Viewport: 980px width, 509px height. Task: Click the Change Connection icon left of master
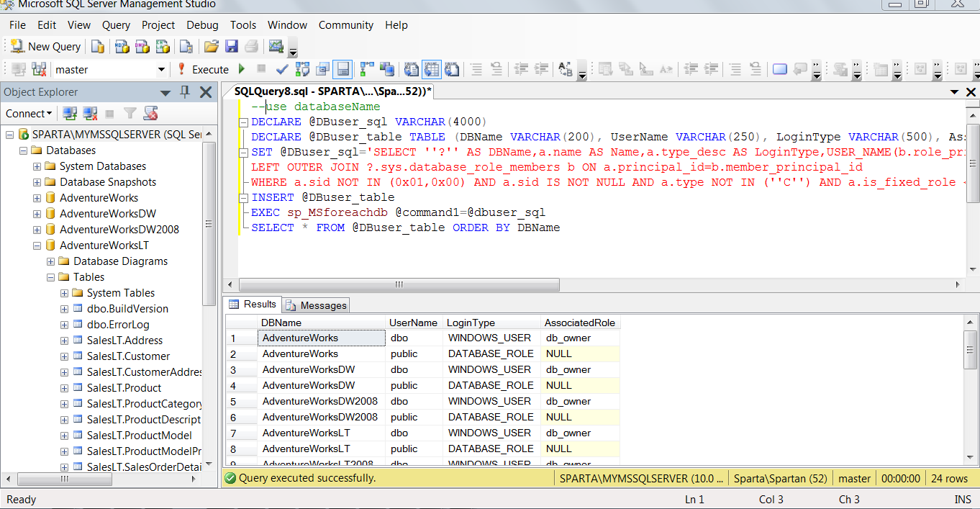40,70
